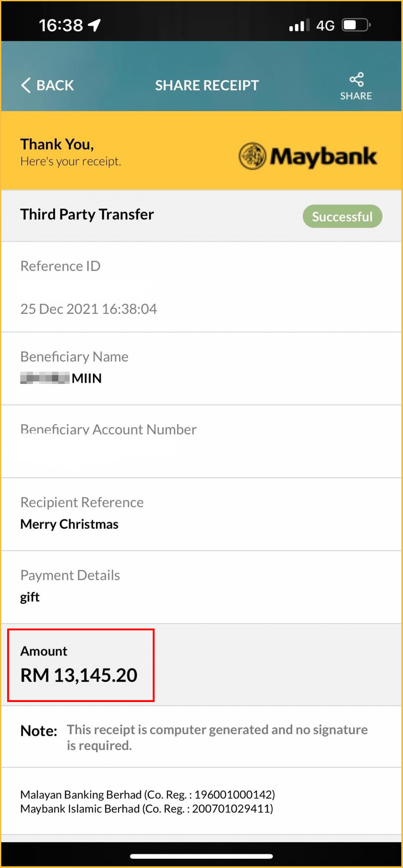Image resolution: width=403 pixels, height=868 pixels.
Task: Tap the gift payment details value
Action: coord(30,597)
